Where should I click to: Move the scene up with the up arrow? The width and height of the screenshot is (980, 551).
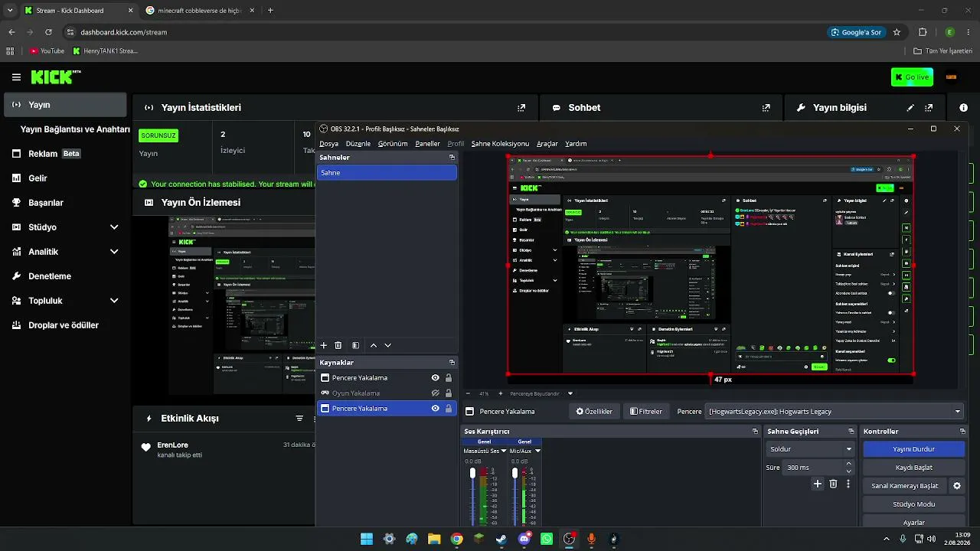[374, 346]
